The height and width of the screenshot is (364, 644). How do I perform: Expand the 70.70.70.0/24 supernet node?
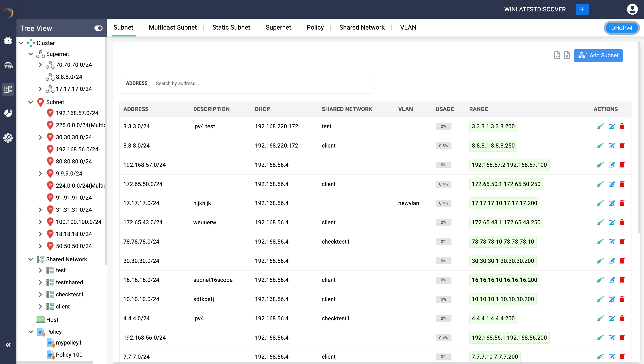[x=40, y=65]
